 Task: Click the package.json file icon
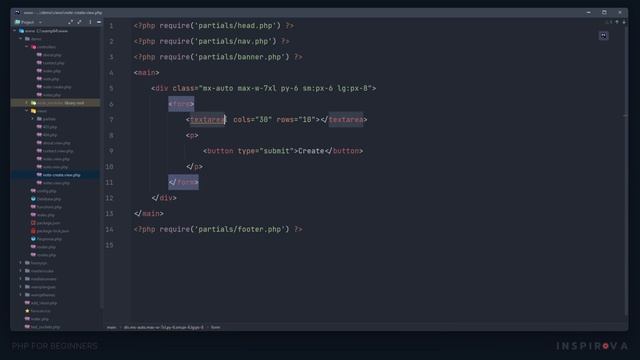click(x=33, y=223)
